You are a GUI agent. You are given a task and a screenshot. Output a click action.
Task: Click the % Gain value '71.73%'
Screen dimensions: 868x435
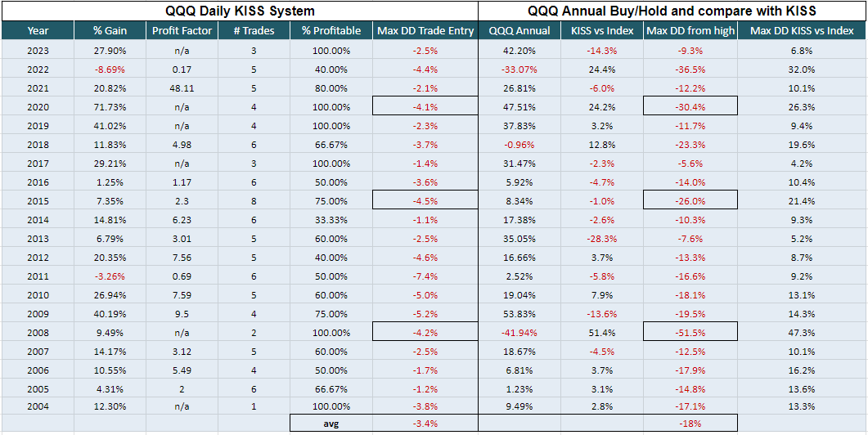click(110, 107)
